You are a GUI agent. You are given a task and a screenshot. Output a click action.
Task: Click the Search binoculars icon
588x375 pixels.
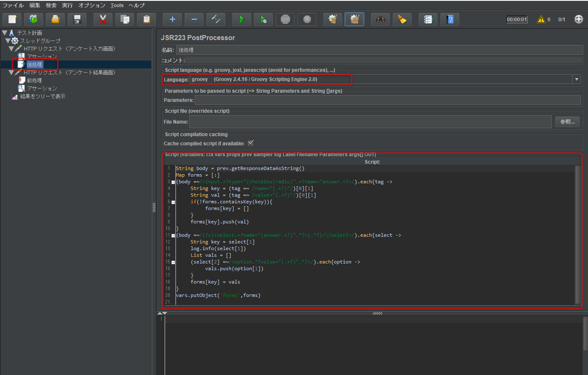coord(380,19)
